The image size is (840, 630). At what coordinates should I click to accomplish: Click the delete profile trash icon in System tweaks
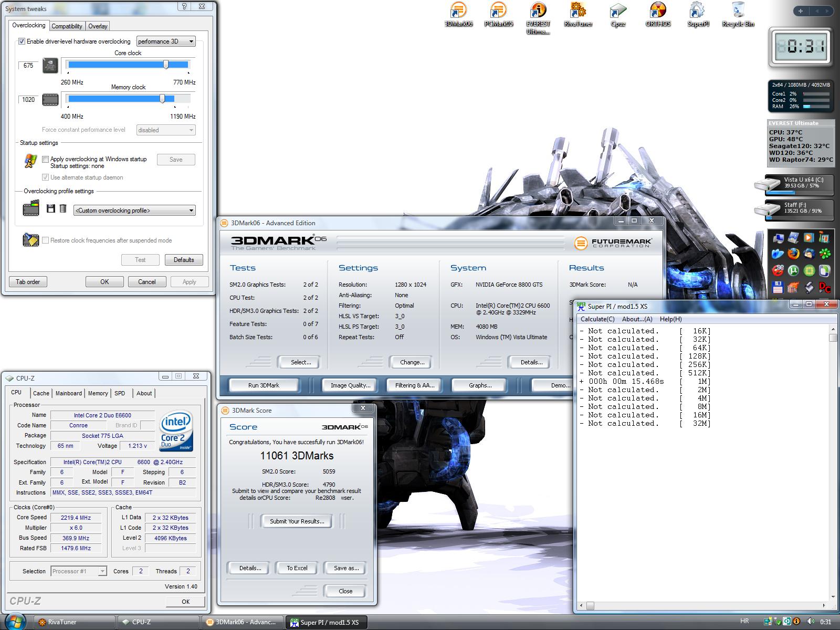click(63, 209)
